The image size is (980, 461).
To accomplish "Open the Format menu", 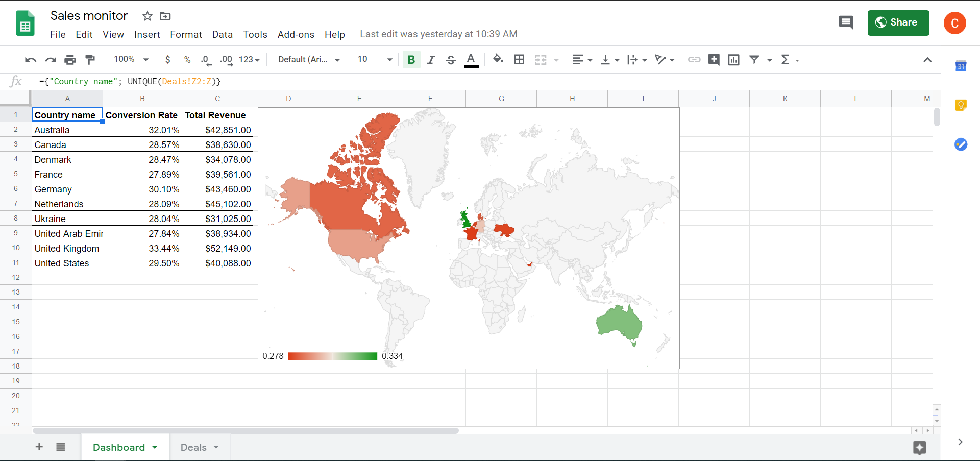I will (186, 34).
